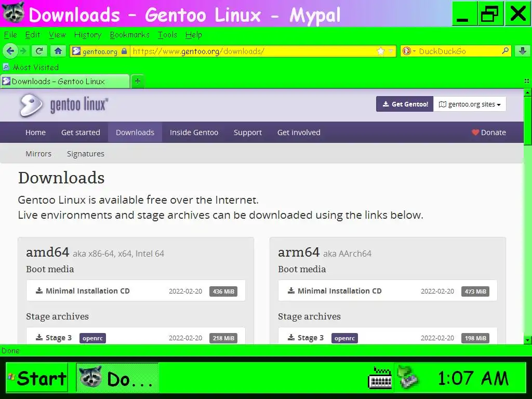Screen dimensions: 532x399
Task: Click the search magnifier icon
Action: (505, 51)
